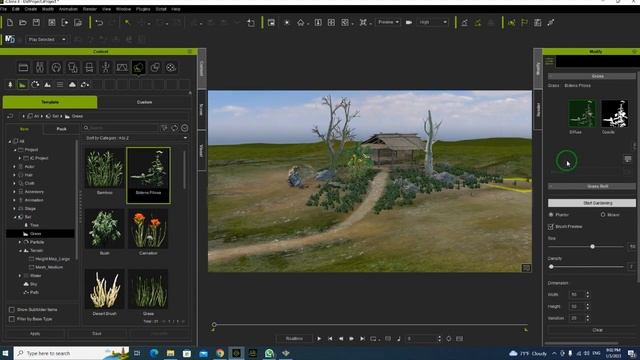Click the content search field
This screenshot has height=360, width=640.
pyautogui.click(x=120, y=128)
